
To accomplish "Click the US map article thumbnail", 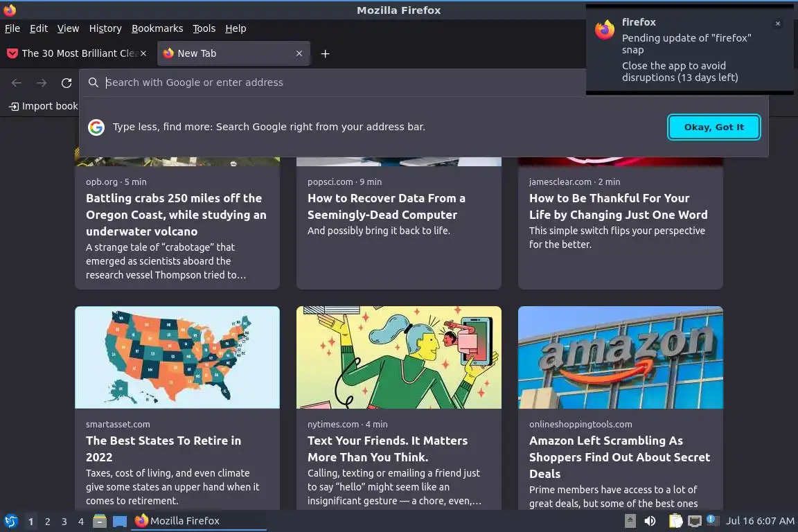I will coord(177,357).
